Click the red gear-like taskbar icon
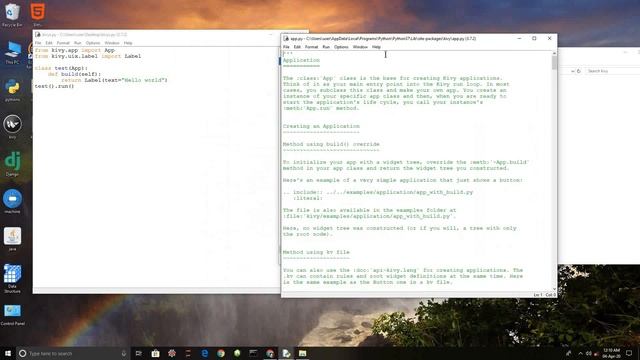The image size is (640, 360). 172,353
